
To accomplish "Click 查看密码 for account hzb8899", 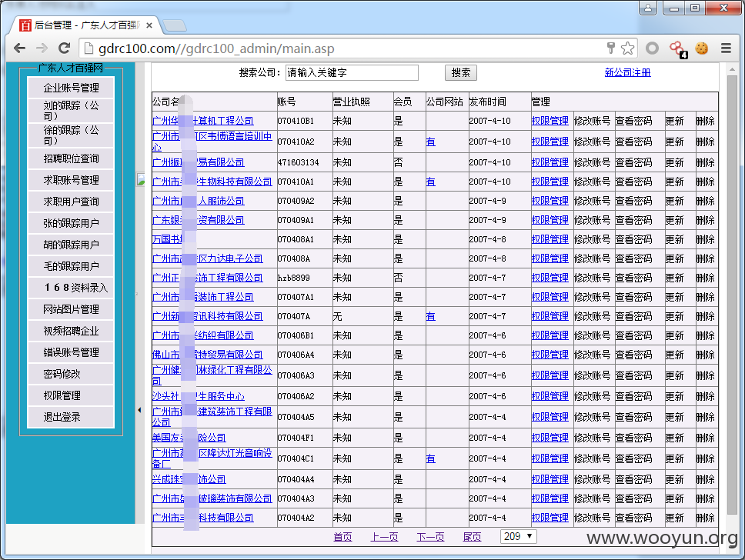I will click(634, 278).
